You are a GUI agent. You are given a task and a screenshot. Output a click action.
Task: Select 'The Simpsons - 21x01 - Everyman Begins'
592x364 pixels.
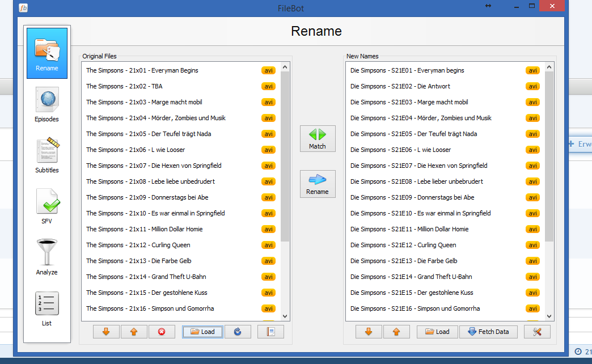181,71
